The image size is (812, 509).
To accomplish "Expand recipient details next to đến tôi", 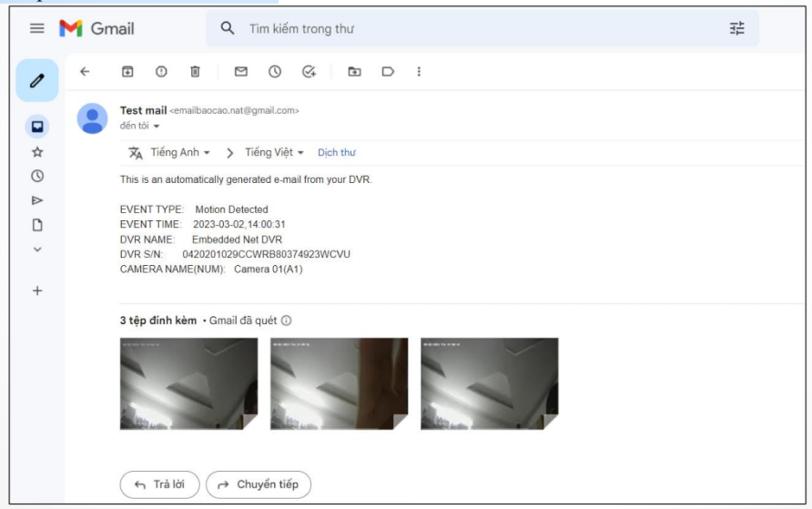I will (157, 126).
